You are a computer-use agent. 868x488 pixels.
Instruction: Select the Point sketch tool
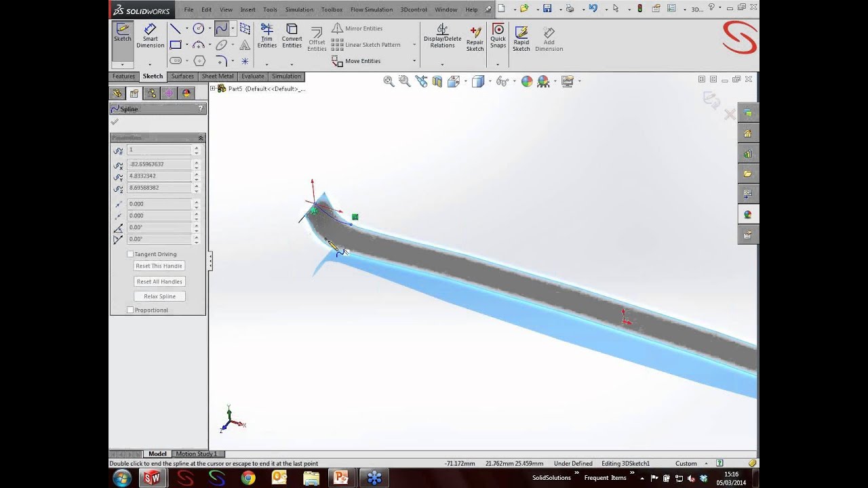click(245, 61)
